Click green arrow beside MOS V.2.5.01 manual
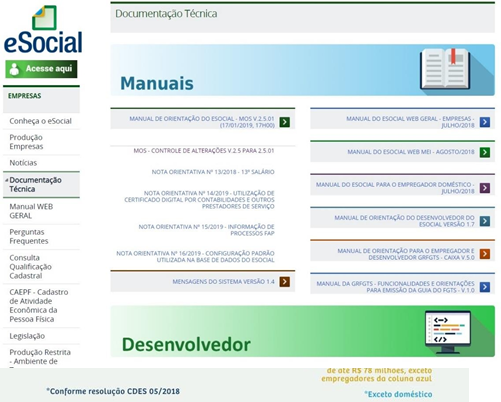The image size is (501, 402). tap(284, 122)
